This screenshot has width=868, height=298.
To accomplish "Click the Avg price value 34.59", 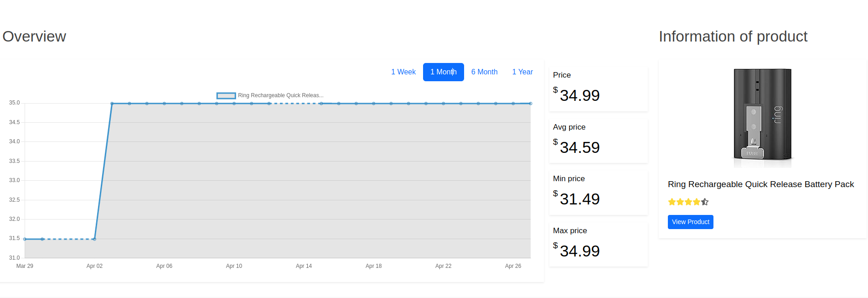I will pos(579,147).
